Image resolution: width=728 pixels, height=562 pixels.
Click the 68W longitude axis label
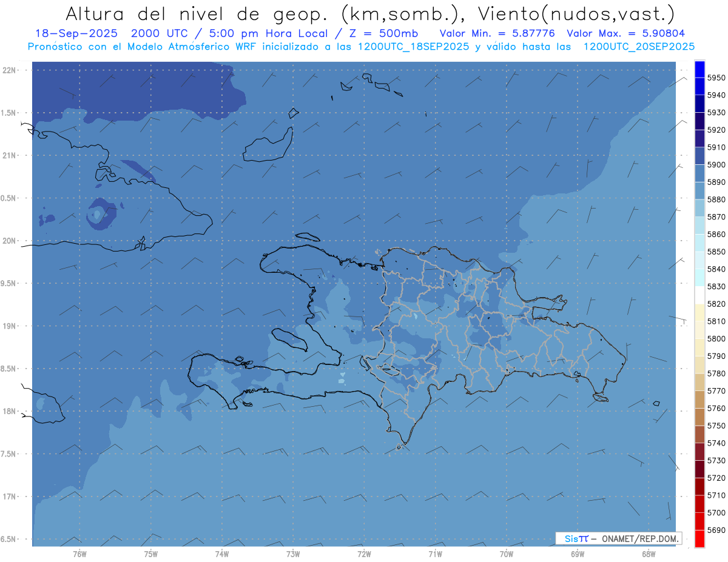click(x=649, y=554)
